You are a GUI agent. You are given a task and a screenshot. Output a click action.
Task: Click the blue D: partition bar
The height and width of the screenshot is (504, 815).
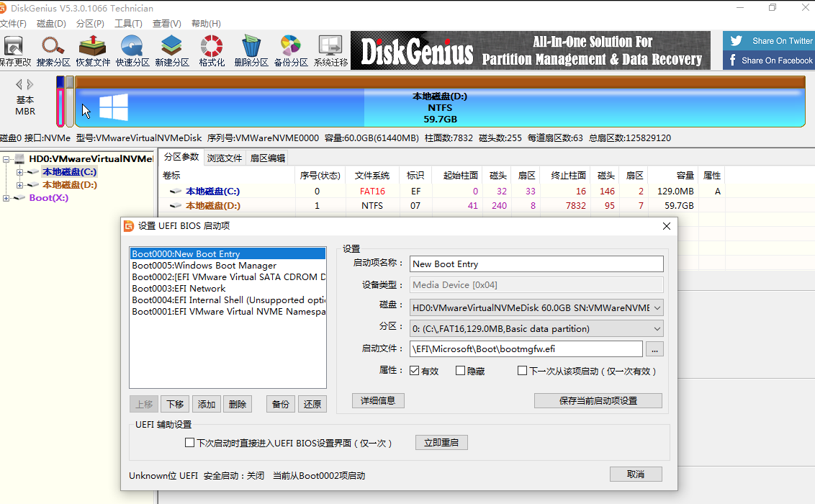coord(439,108)
